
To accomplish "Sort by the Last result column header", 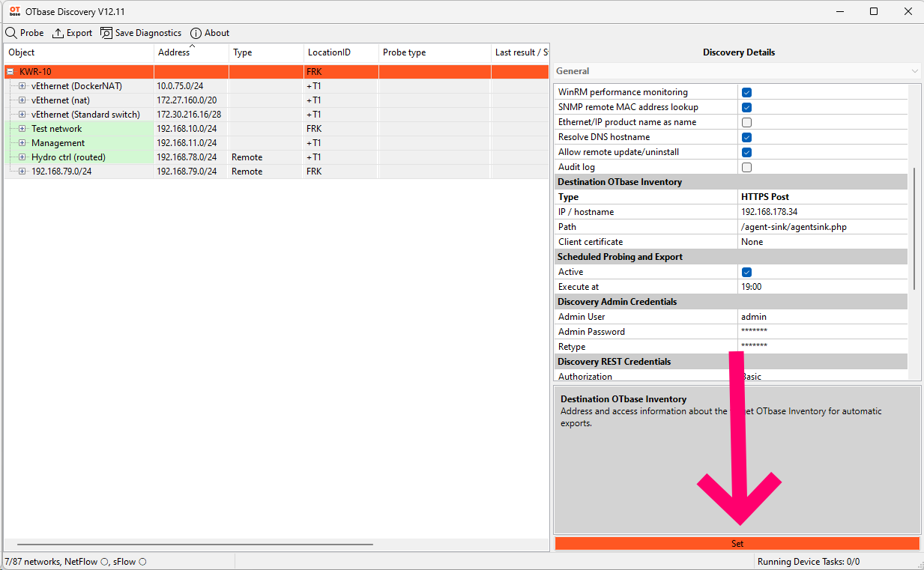I will [x=521, y=52].
